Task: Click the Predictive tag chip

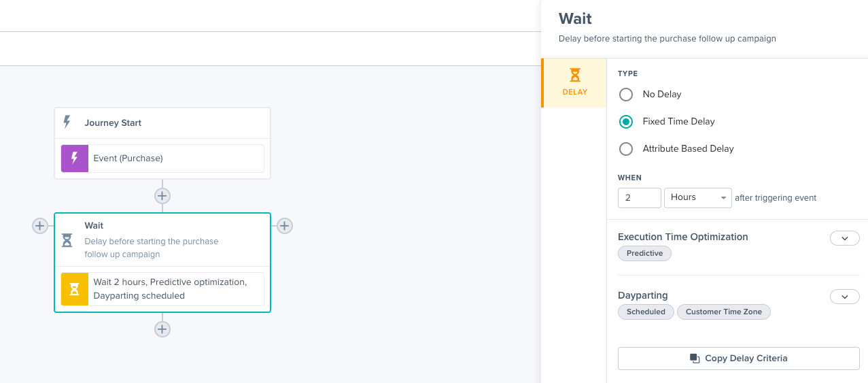Action: click(644, 254)
